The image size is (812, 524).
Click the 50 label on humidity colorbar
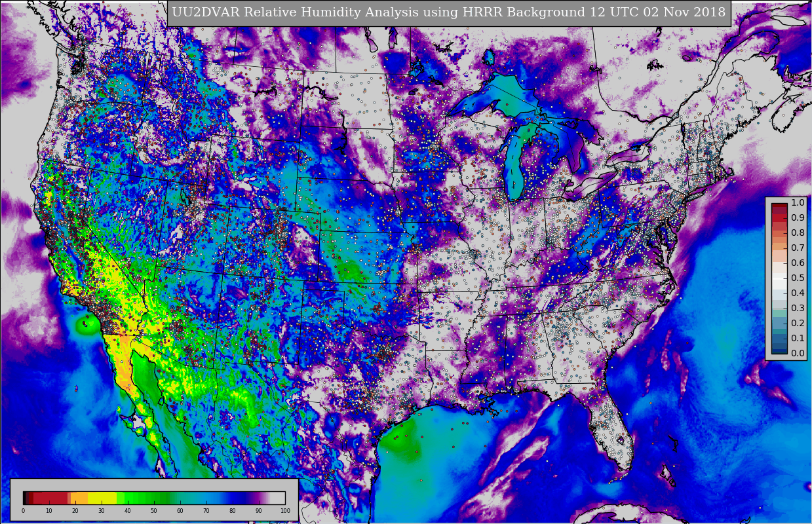154,511
